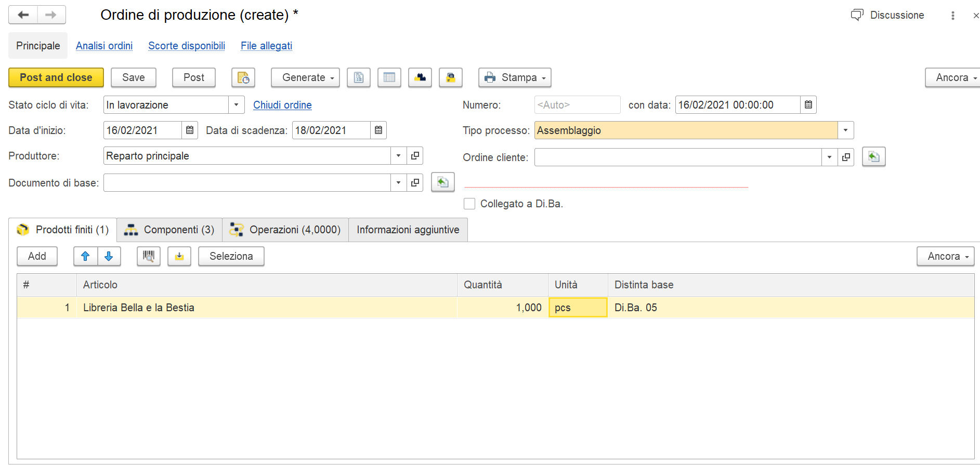The height and width of the screenshot is (465, 980).
Task: Click the yellow folder with boxes icon
Action: [x=451, y=77]
